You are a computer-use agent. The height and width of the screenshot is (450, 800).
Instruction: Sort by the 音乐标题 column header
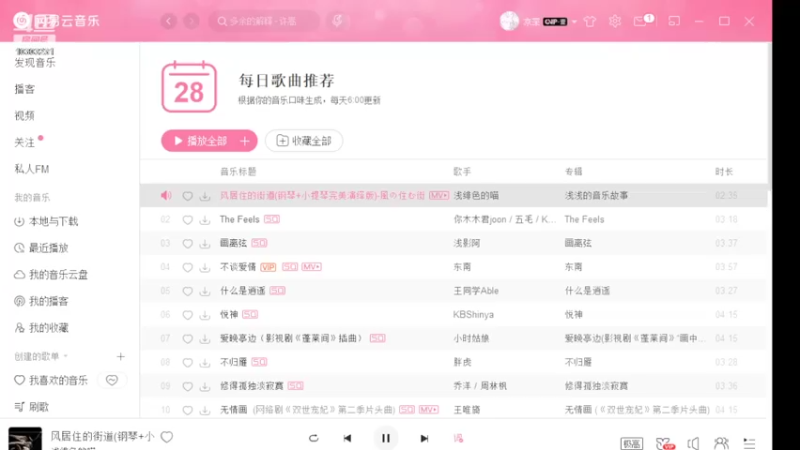click(x=238, y=172)
